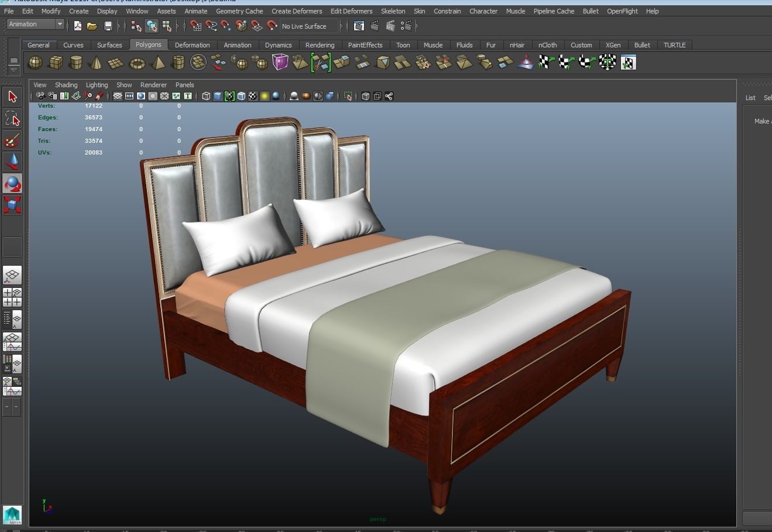This screenshot has width=772, height=532.
Task: Click the Open Scene folder icon
Action: click(92, 26)
